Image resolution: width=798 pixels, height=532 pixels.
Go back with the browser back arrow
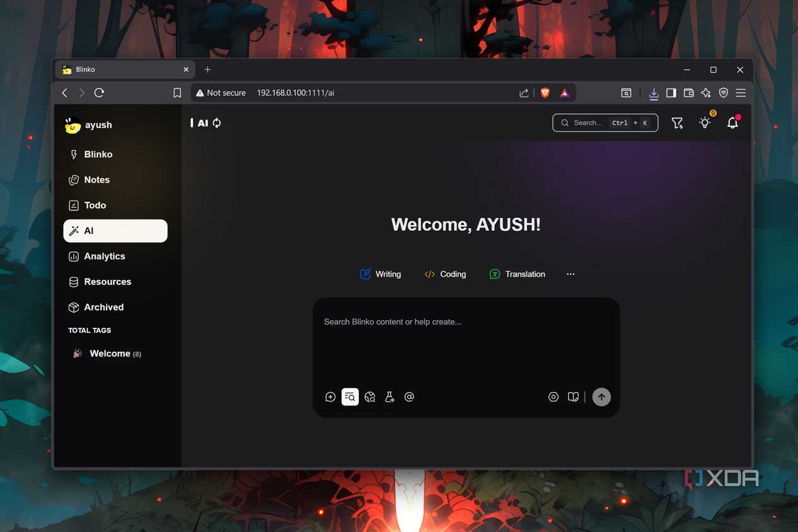pos(64,93)
